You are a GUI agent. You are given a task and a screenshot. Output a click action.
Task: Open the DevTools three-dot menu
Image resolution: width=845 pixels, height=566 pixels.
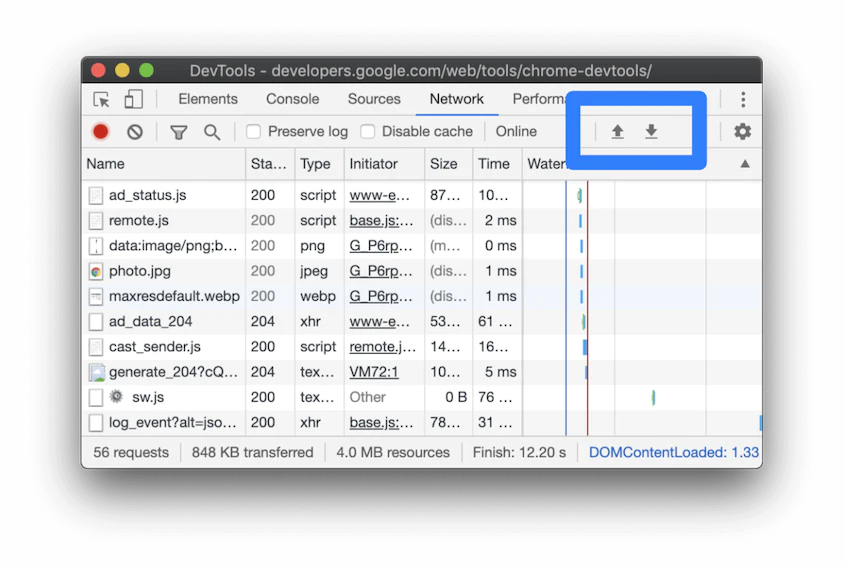(743, 99)
